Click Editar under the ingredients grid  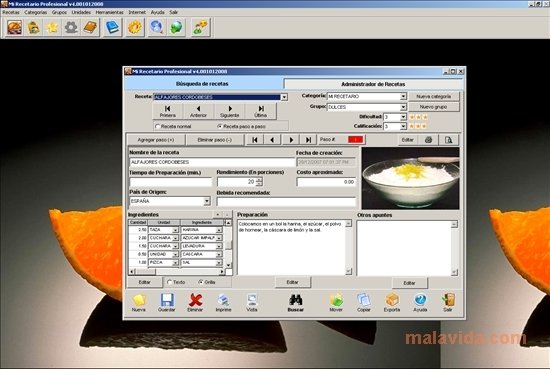pyautogui.click(x=145, y=282)
